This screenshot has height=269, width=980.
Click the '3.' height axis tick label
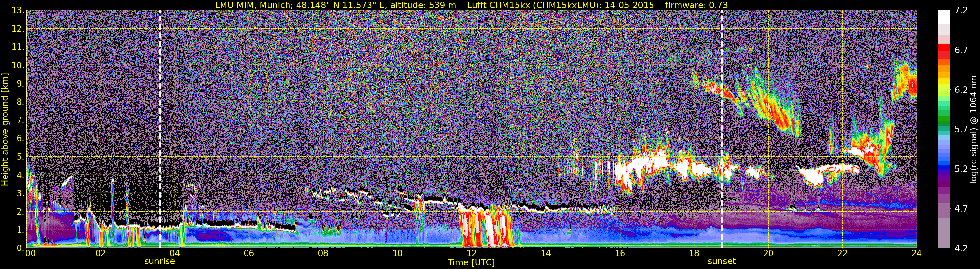(x=20, y=193)
